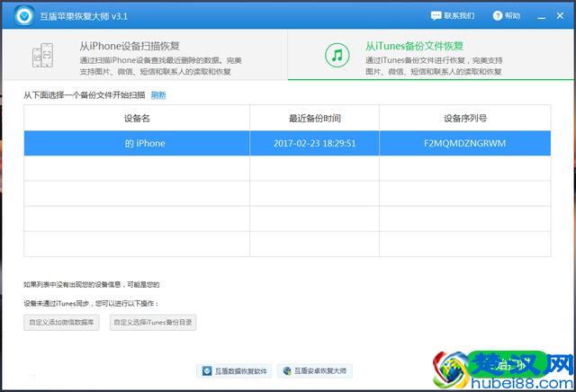Select the 的 iPhone backup row

point(287,143)
